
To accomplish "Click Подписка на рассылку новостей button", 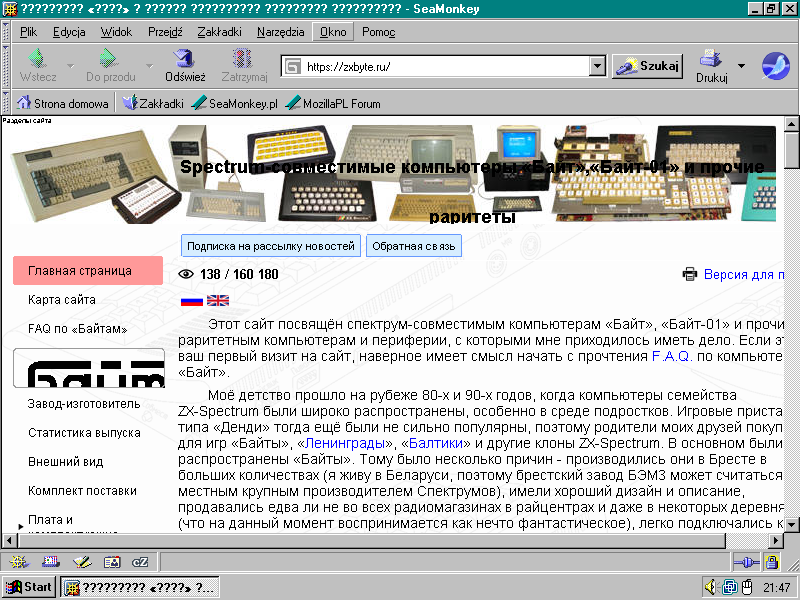I will 271,246.
